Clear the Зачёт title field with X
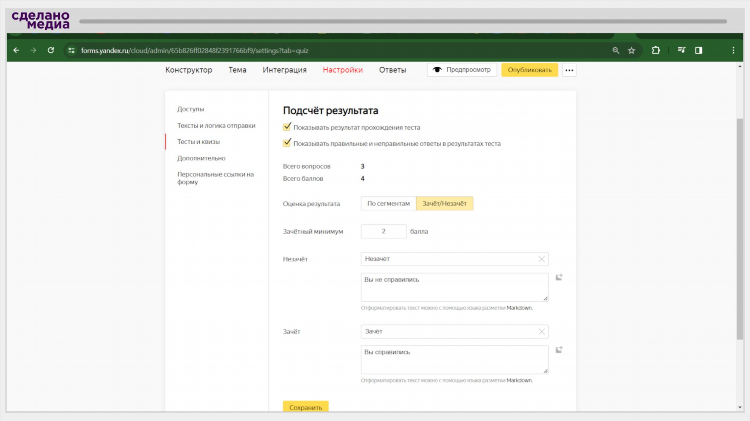 (541, 332)
